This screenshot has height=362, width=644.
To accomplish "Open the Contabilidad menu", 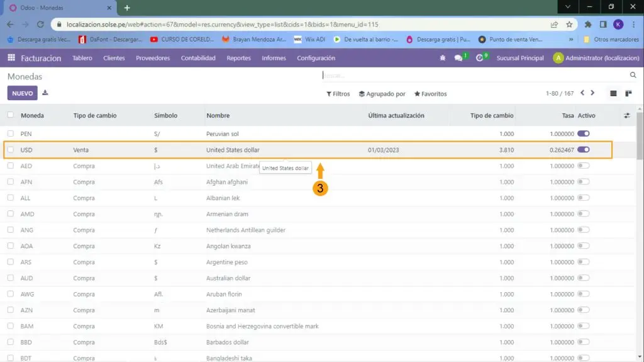I will click(x=198, y=58).
